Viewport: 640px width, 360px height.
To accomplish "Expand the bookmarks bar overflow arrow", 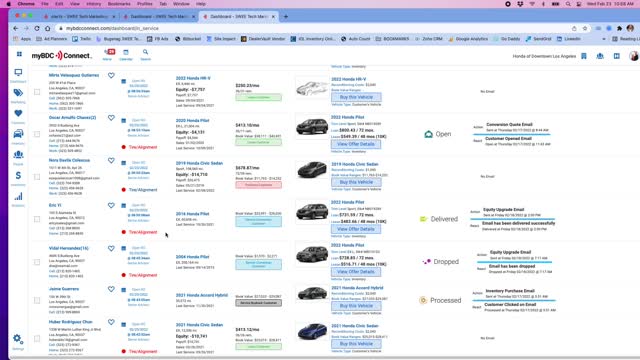I will click(604, 39).
